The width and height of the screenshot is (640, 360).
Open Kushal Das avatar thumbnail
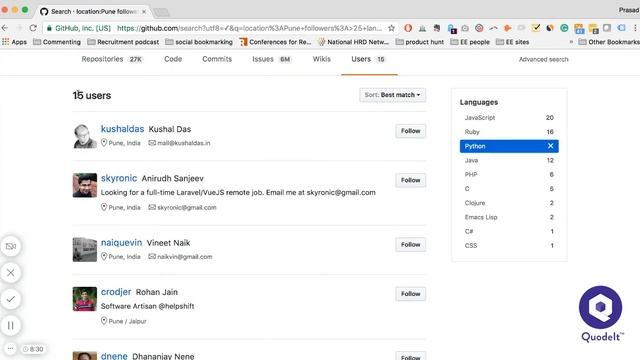[x=84, y=136]
